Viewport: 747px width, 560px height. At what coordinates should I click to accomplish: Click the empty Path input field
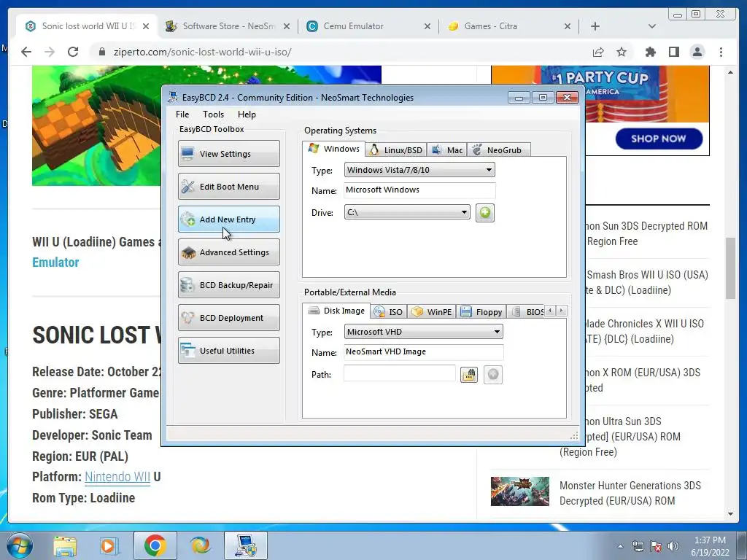[x=399, y=373]
